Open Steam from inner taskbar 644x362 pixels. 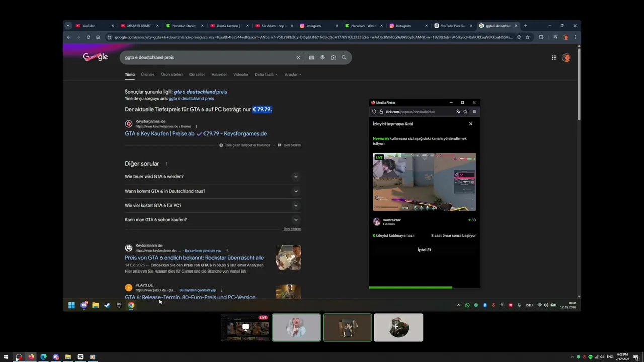coord(107,305)
